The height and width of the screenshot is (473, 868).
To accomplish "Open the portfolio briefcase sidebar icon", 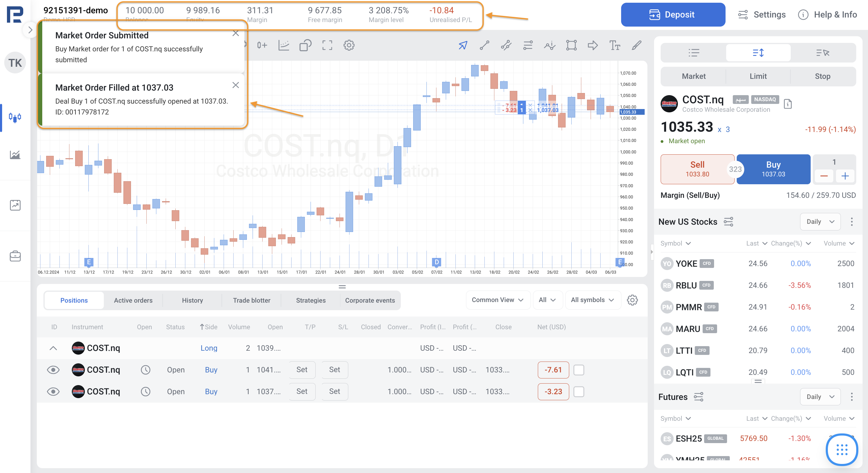I will click(15, 256).
